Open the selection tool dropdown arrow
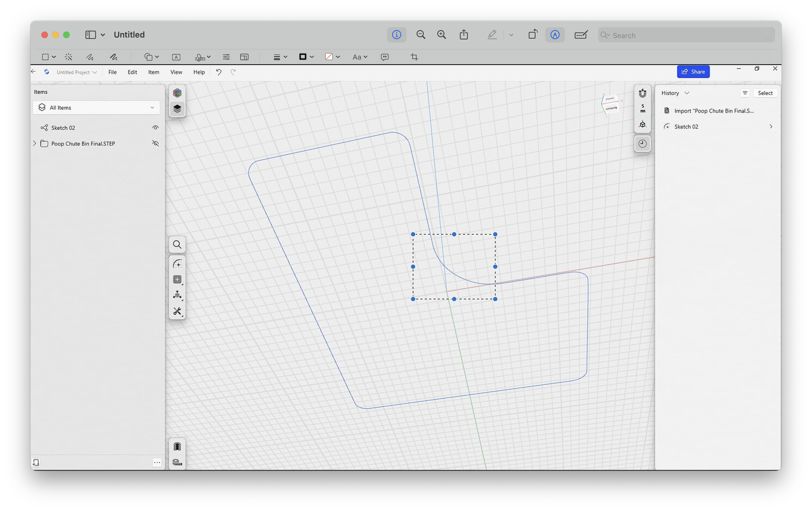This screenshot has width=812, height=511. [54, 57]
